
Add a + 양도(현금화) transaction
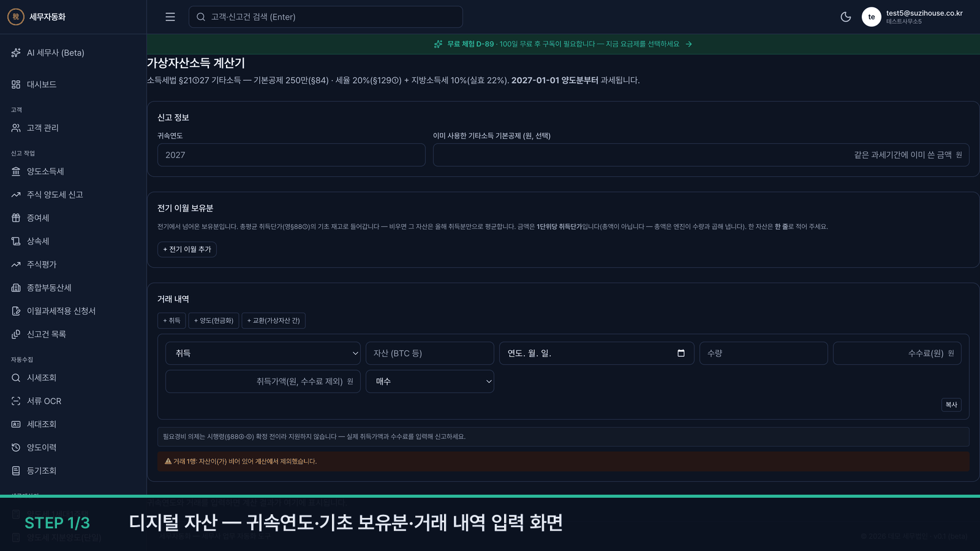click(x=214, y=321)
